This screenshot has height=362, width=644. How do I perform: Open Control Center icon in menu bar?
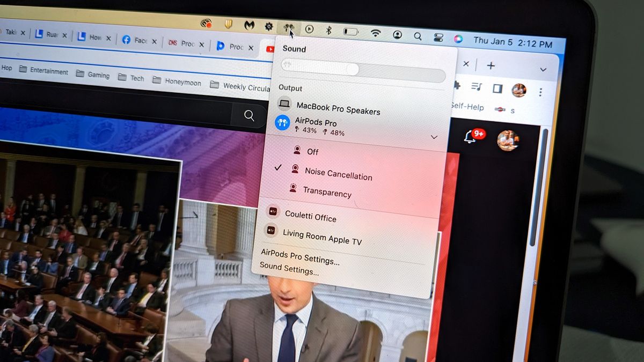click(x=438, y=38)
